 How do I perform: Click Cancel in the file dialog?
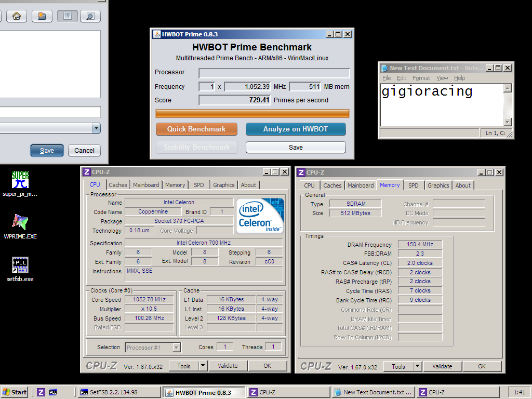click(x=84, y=150)
